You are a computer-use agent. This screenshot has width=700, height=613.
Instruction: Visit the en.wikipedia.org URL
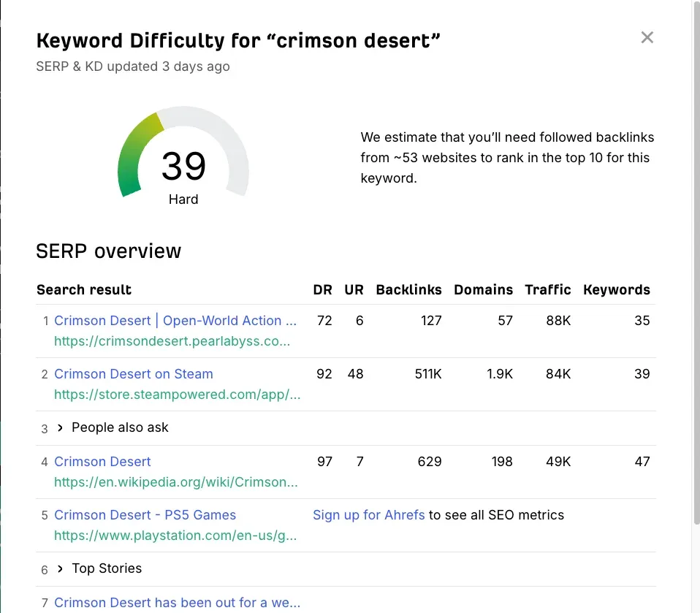176,481
